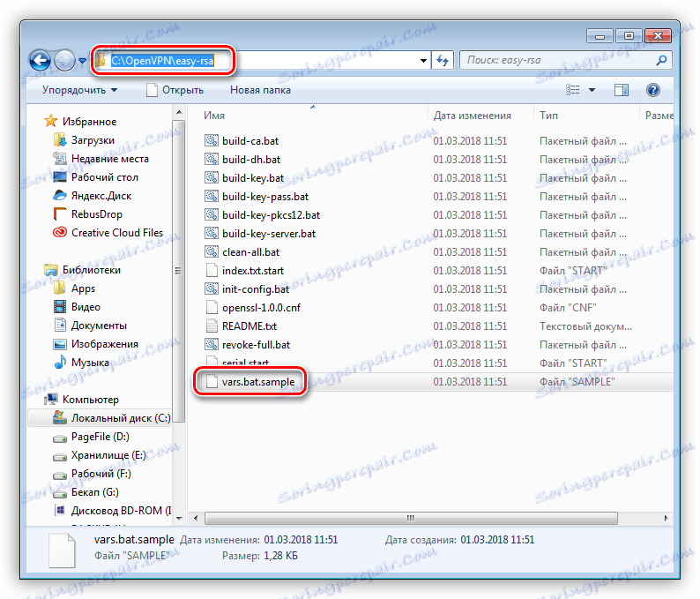
Task: Click the Back navigation arrow
Action: (41, 60)
